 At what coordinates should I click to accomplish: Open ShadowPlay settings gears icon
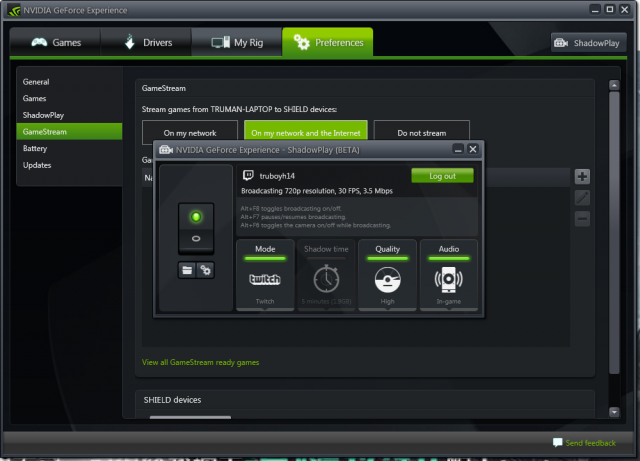(x=205, y=270)
